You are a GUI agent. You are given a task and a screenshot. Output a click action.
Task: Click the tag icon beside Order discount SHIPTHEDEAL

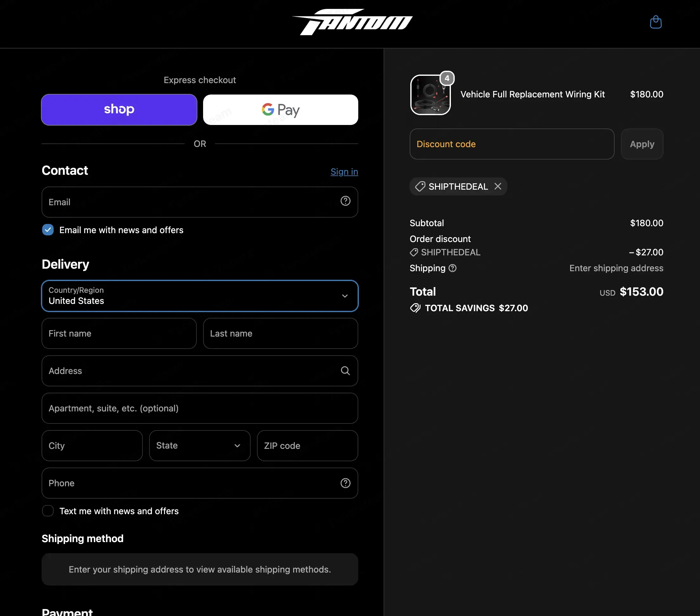414,252
